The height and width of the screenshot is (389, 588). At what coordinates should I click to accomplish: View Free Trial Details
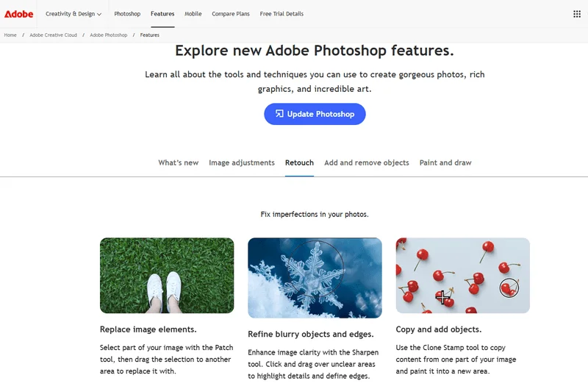(280, 14)
